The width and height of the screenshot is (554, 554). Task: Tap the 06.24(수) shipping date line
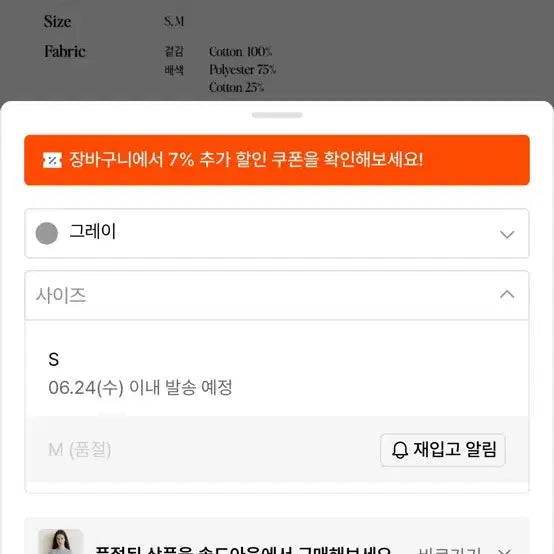coord(140,388)
